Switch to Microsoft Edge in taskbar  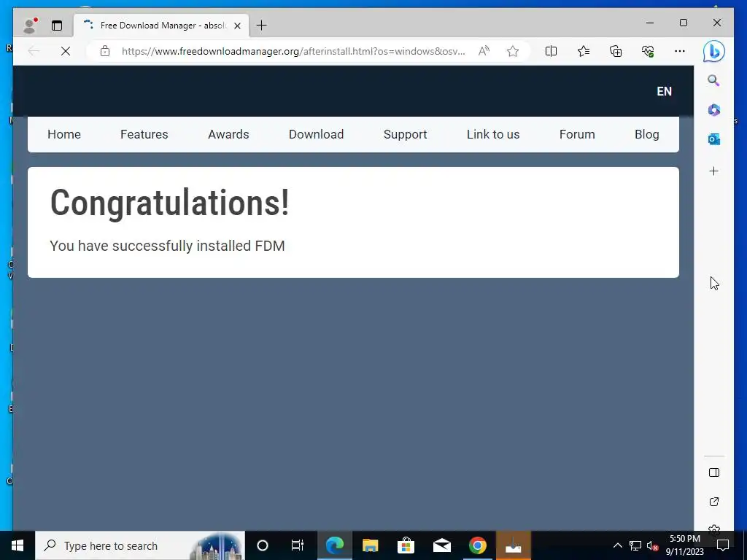334,545
